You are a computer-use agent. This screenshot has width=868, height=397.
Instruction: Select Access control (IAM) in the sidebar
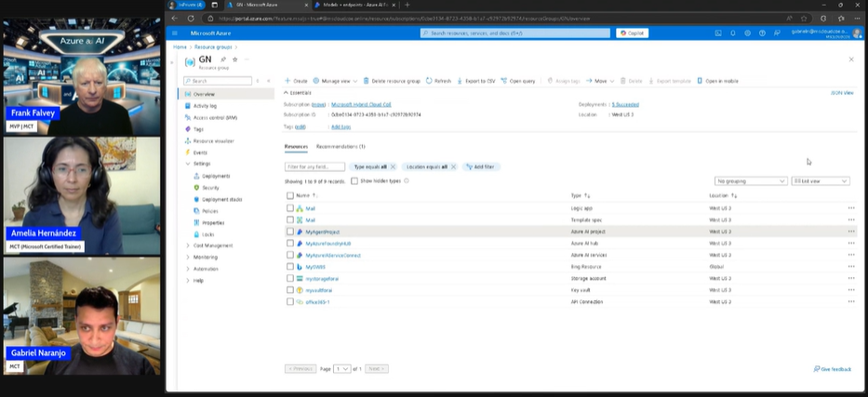215,118
